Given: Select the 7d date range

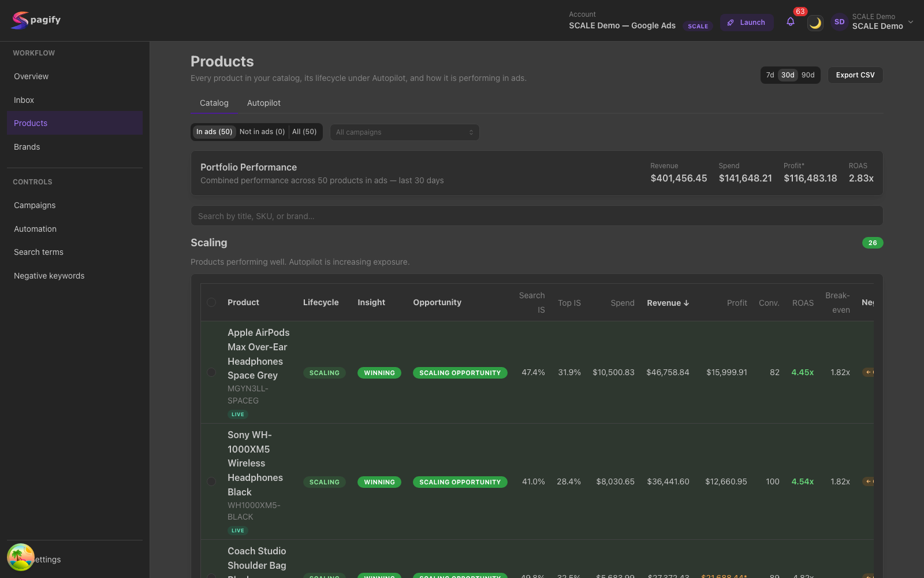Looking at the screenshot, I should click(x=770, y=75).
